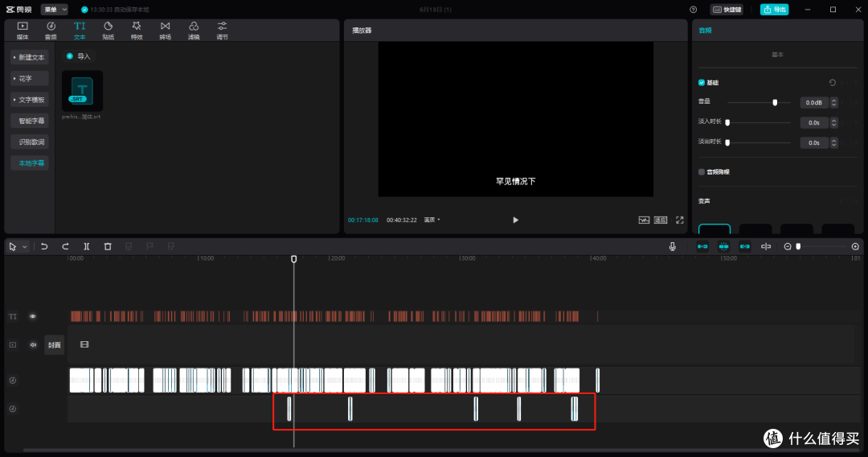This screenshot has height=457, width=868.
Task: Click the 封面 cover button
Action: click(55, 345)
